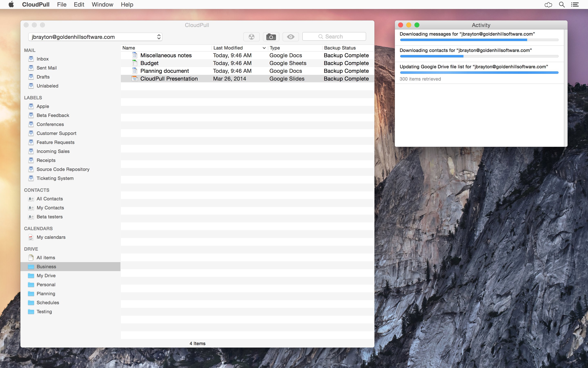Screen dimensions: 588x368
Task: Click the Downloading messages progress bar
Action: (479, 40)
